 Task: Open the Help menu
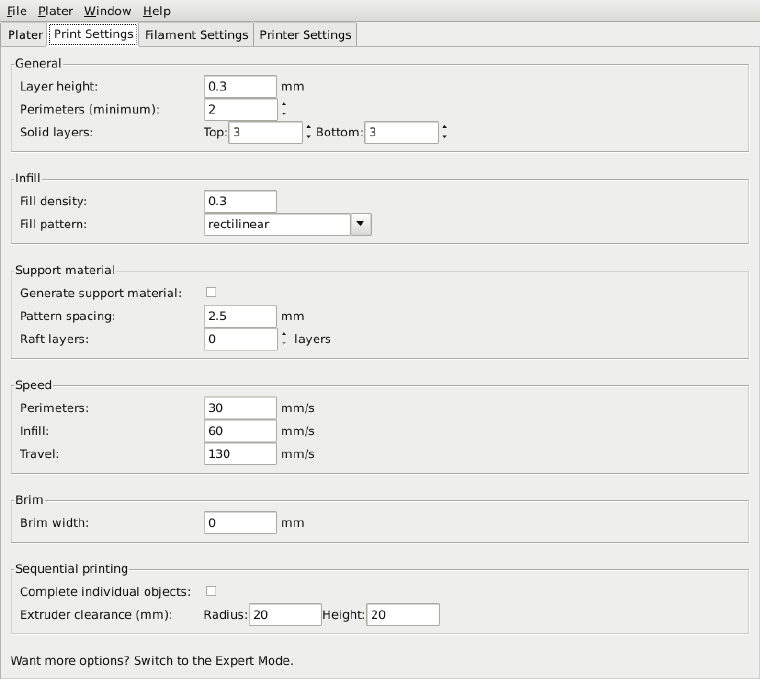coord(156,11)
